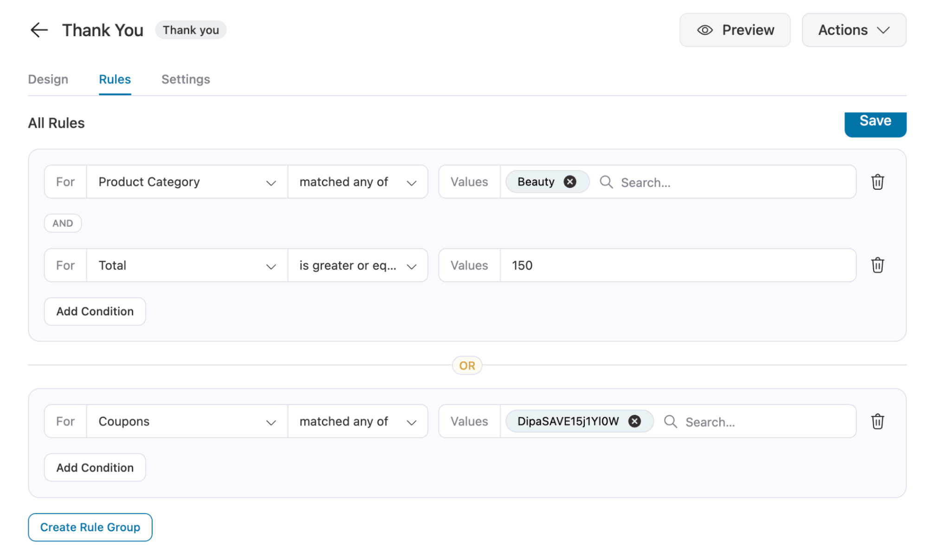The height and width of the screenshot is (560, 927).
Task: Switch to Design tab
Action: 48,79
